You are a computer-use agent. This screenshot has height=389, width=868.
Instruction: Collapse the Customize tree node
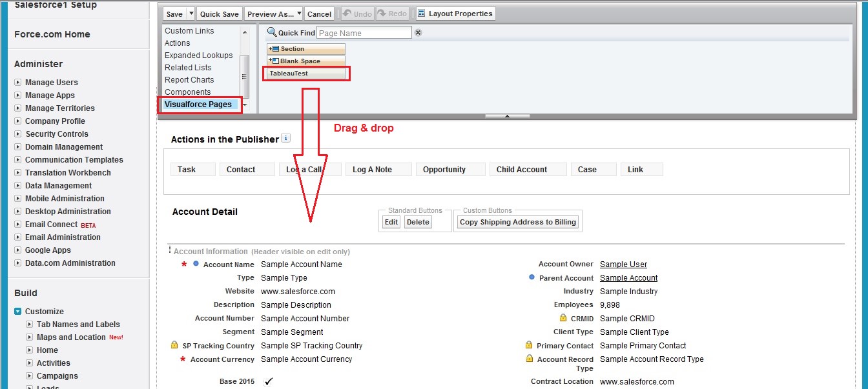coord(18,311)
